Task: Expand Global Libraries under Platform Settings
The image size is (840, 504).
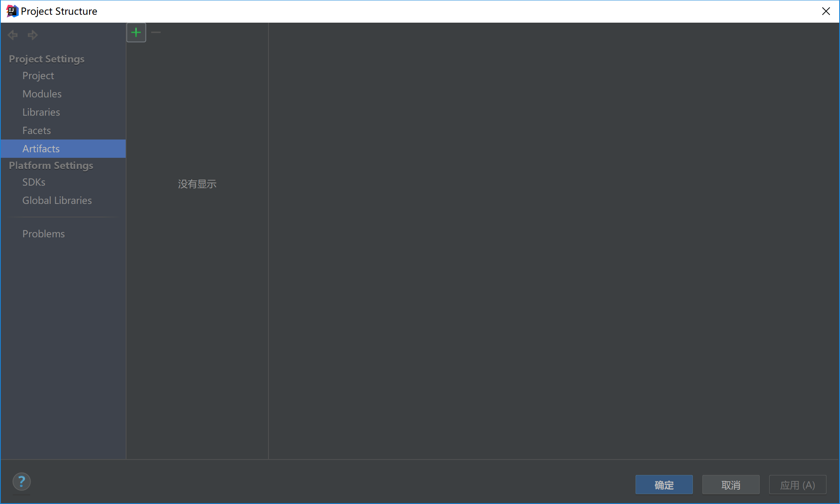Action: [x=57, y=200]
